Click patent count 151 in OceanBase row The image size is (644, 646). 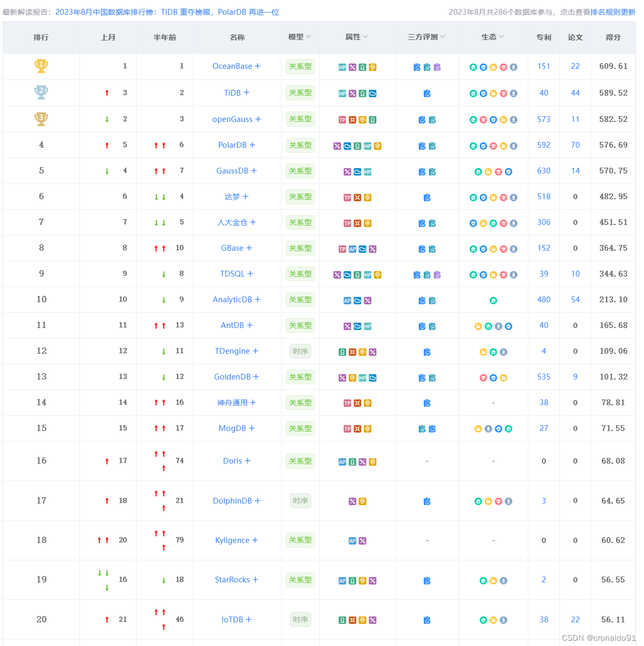tap(544, 66)
